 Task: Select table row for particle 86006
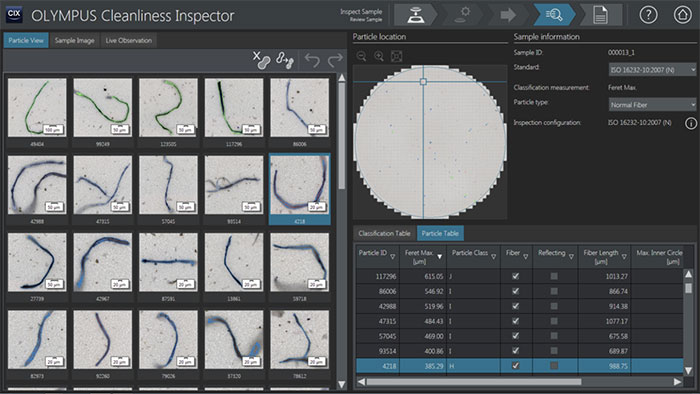pyautogui.click(x=519, y=291)
